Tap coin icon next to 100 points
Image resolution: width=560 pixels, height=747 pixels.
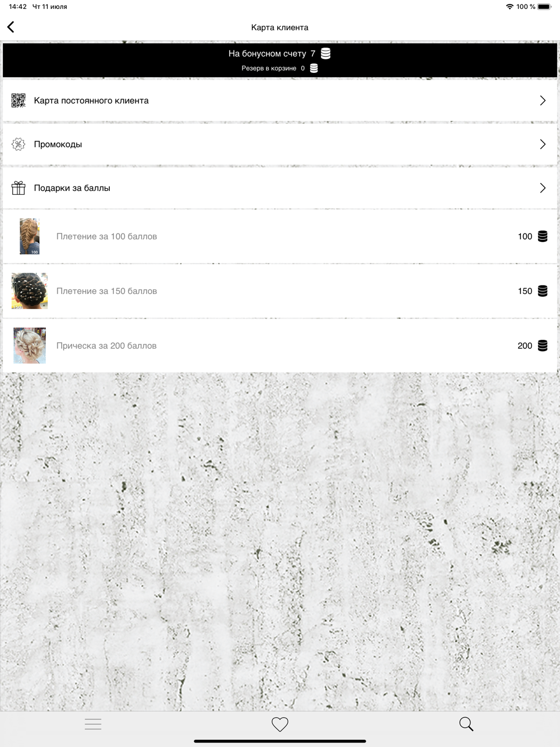pos(543,236)
